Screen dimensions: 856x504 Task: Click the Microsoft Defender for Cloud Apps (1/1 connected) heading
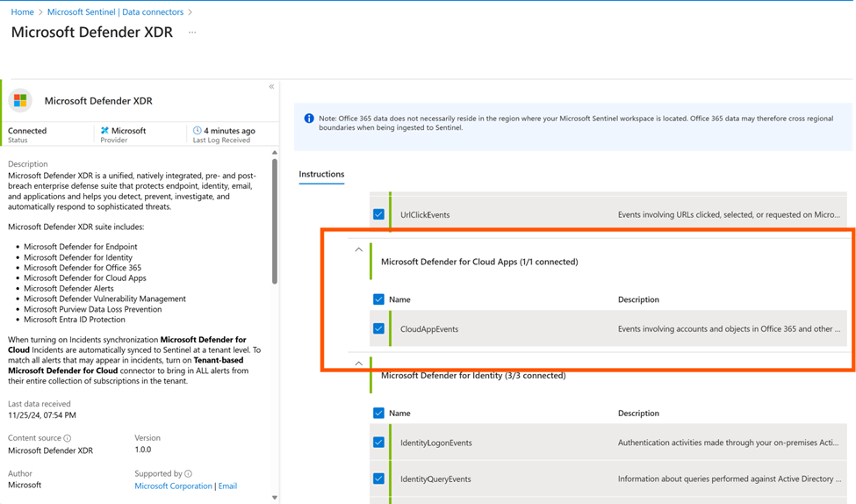point(479,262)
